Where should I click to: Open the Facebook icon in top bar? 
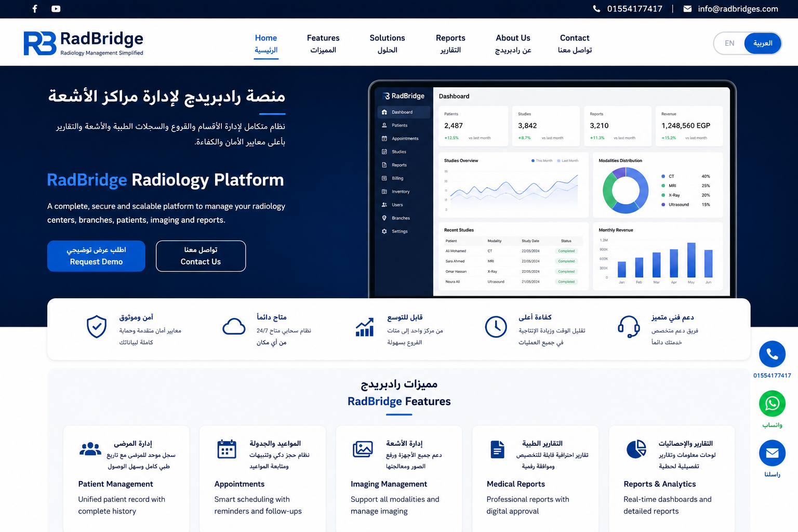point(35,9)
